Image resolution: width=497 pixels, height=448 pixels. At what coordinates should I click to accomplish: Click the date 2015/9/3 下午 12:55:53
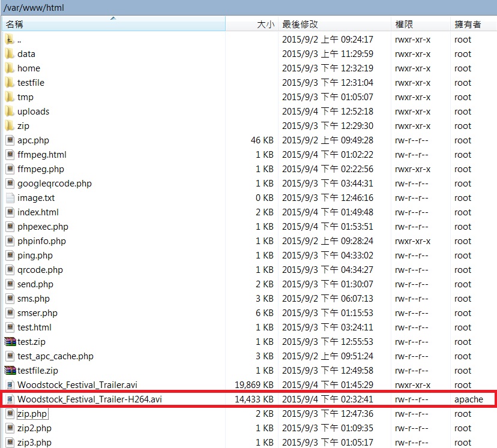click(x=328, y=342)
